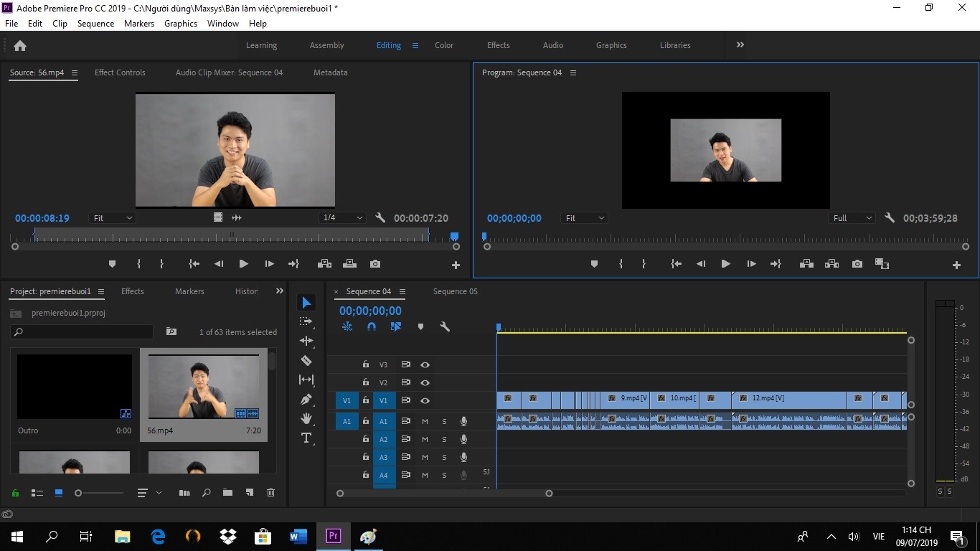This screenshot has width=980, height=551.
Task: Open Source monitor zoom Fit dropdown
Action: point(112,218)
